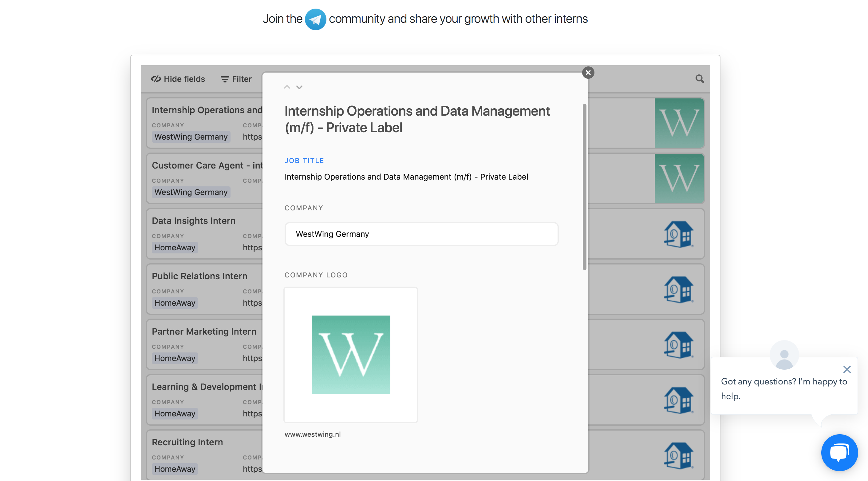Open the Filter option

(236, 79)
